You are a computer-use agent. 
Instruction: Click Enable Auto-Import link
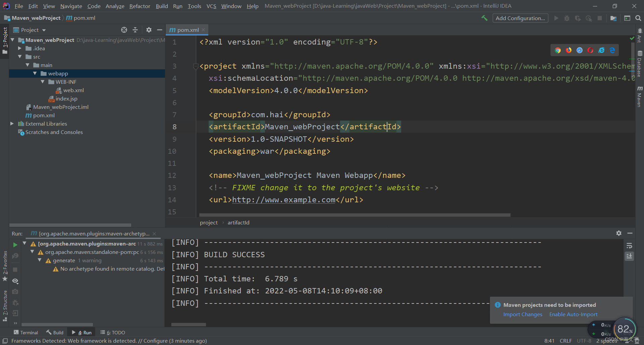(x=573, y=314)
